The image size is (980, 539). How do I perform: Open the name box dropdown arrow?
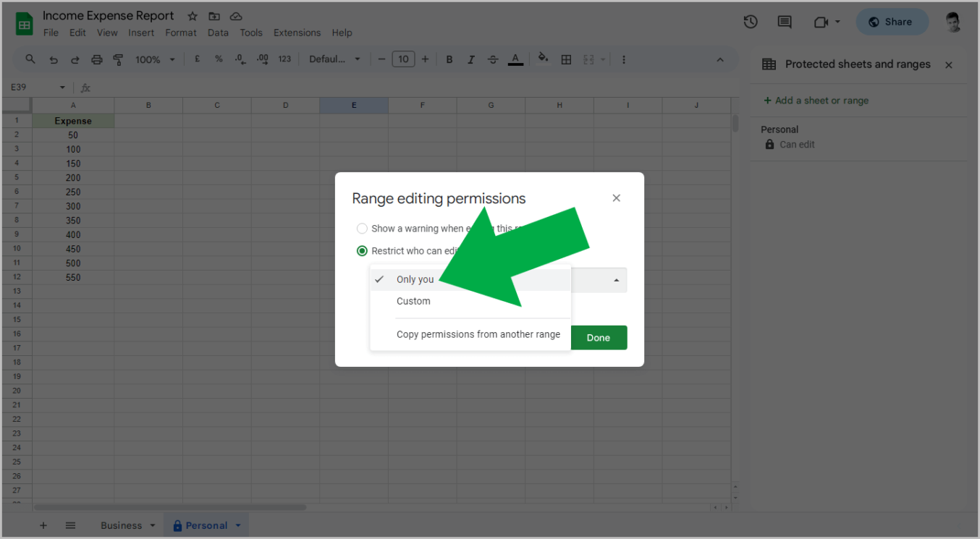62,88
